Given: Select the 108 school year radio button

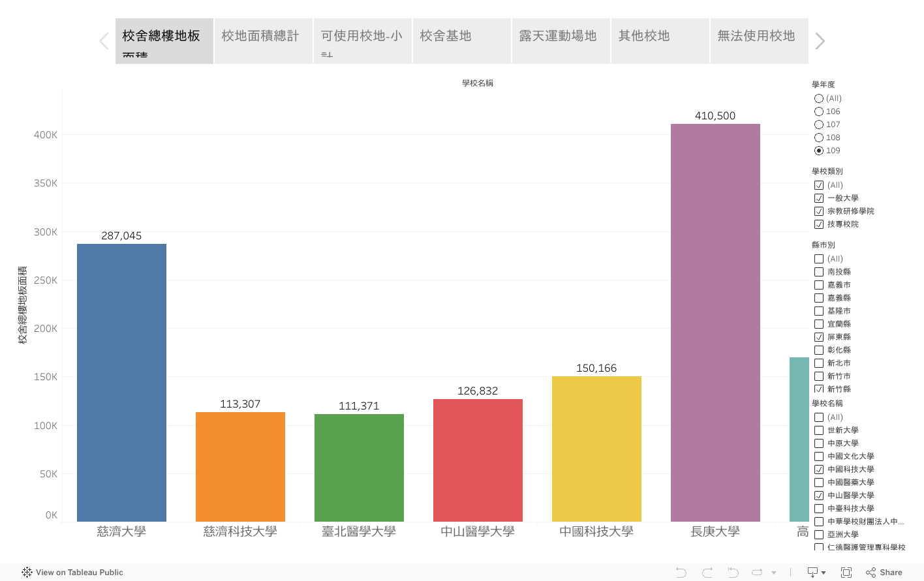Looking at the screenshot, I should [819, 138].
